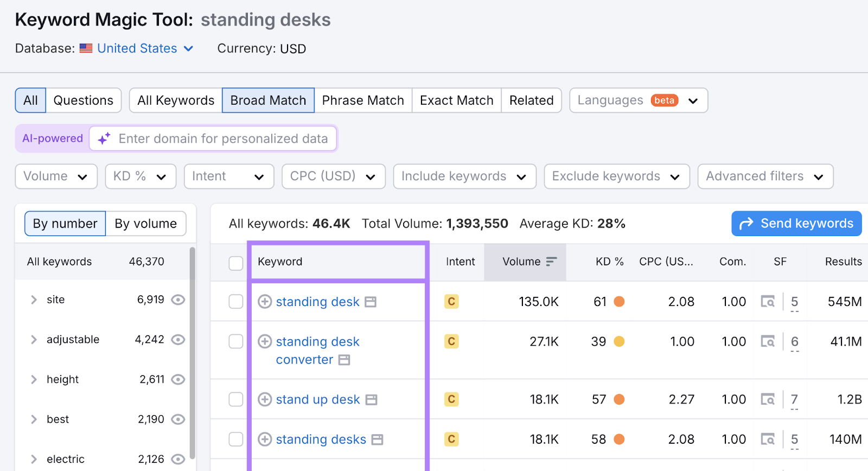868x471 pixels.
Task: Click the orange KD dot for standing desk
Action: click(619, 302)
